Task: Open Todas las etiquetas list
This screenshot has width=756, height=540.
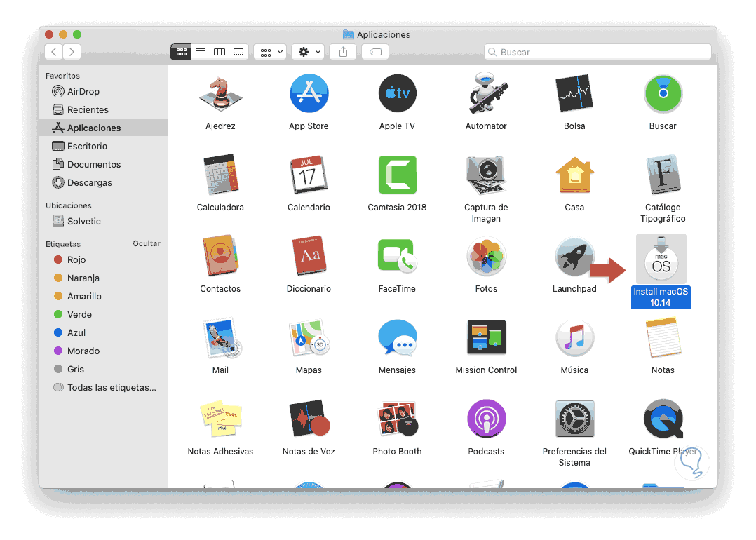Action: 104,388
